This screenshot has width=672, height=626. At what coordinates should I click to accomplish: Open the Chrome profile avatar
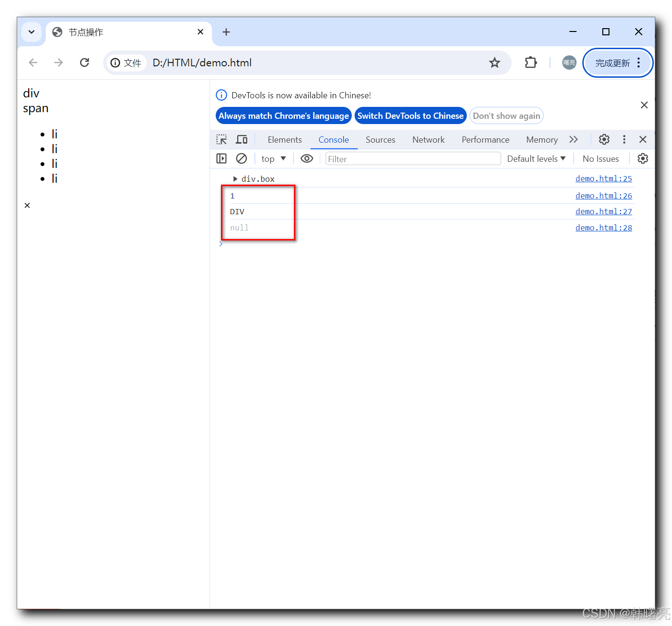click(569, 63)
